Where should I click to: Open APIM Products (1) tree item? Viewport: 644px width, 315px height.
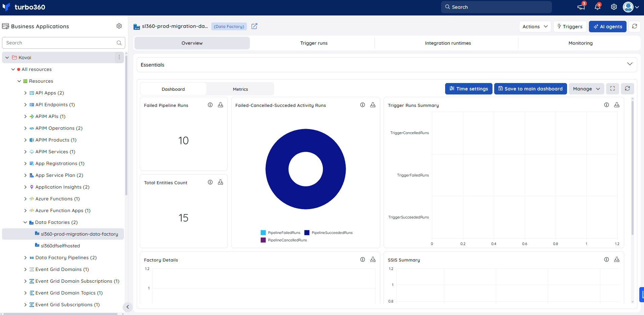pos(56,140)
